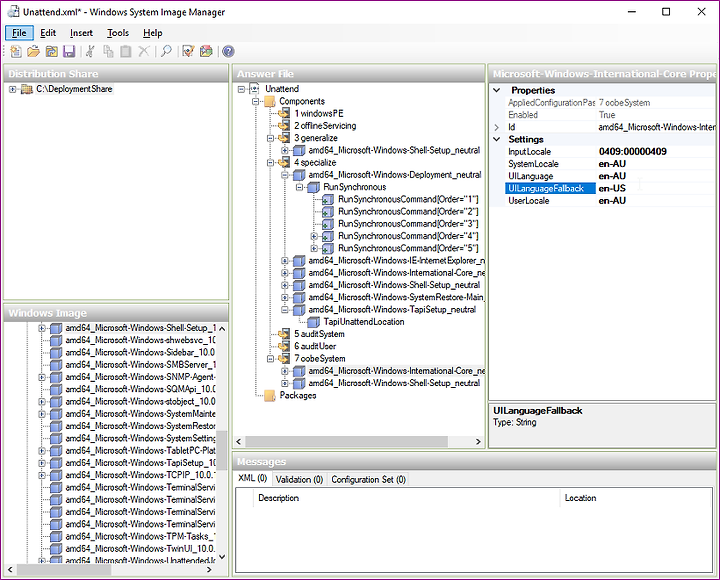This screenshot has width=720, height=580.
Task: Edit the SystemLocale value en-AU
Action: (x=655, y=164)
